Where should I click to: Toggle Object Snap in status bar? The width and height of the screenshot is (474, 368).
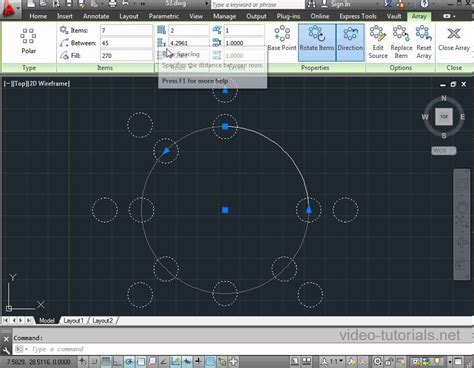[141, 361]
